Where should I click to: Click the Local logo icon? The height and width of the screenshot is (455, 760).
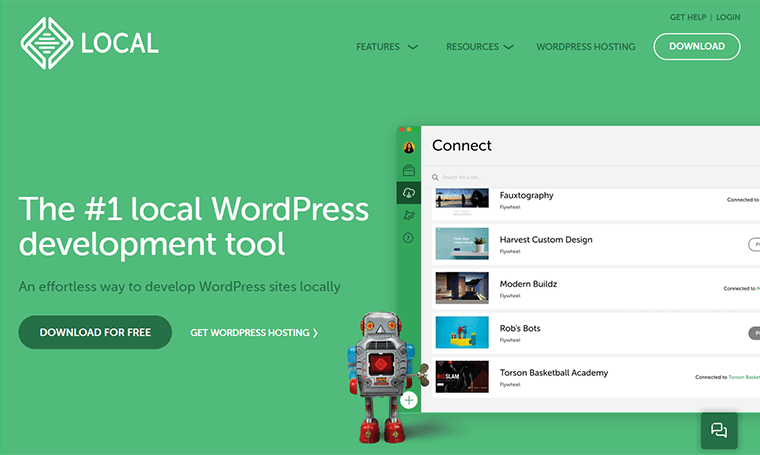point(47,43)
